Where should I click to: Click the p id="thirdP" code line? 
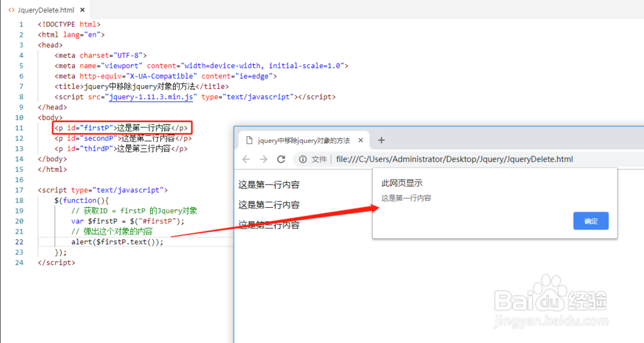tap(121, 149)
